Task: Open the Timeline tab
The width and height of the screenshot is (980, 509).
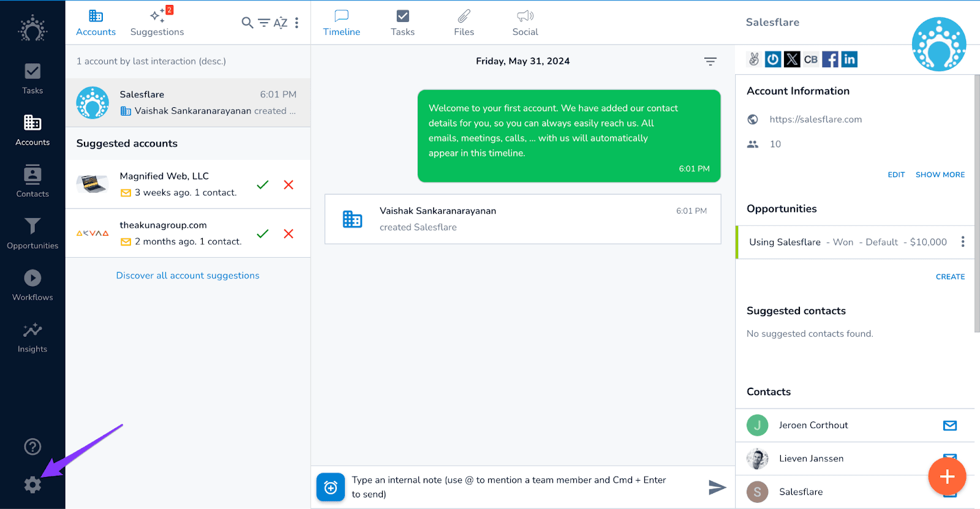Action: pos(342,23)
